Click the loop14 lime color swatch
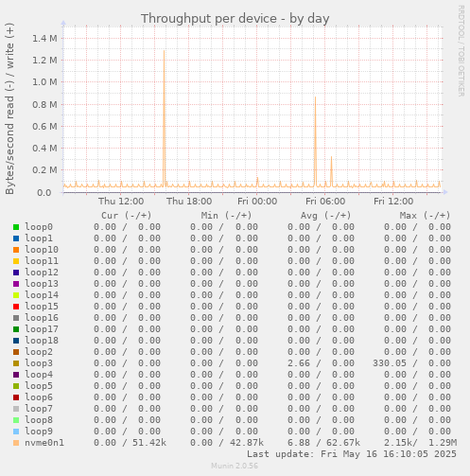Viewport: 470px width, 476px height. (x=16, y=295)
